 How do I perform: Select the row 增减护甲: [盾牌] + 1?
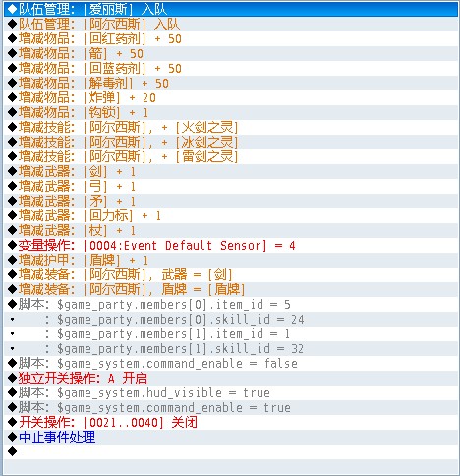(x=231, y=260)
